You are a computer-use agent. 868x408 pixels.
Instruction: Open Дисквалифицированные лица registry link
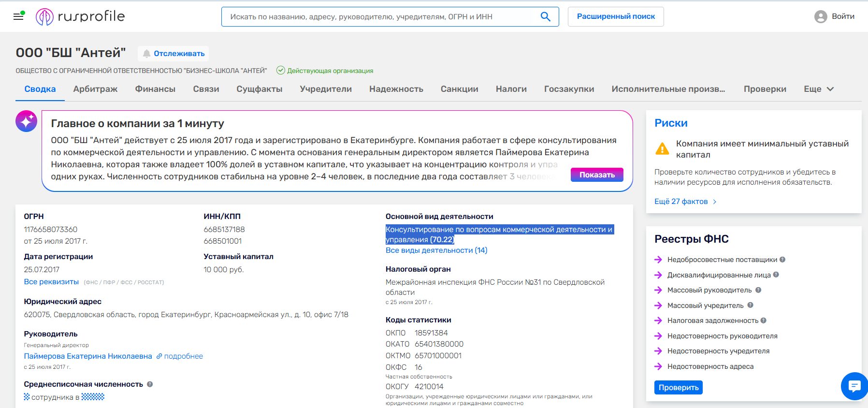tap(719, 275)
